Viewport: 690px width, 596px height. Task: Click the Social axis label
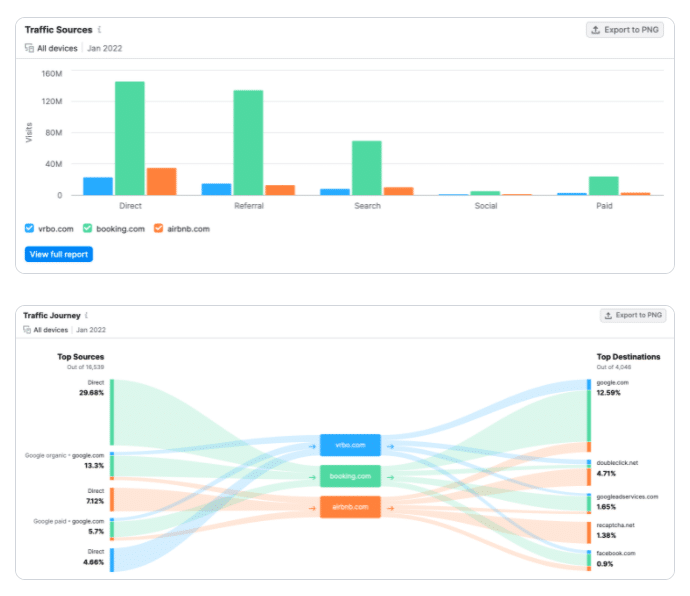486,206
